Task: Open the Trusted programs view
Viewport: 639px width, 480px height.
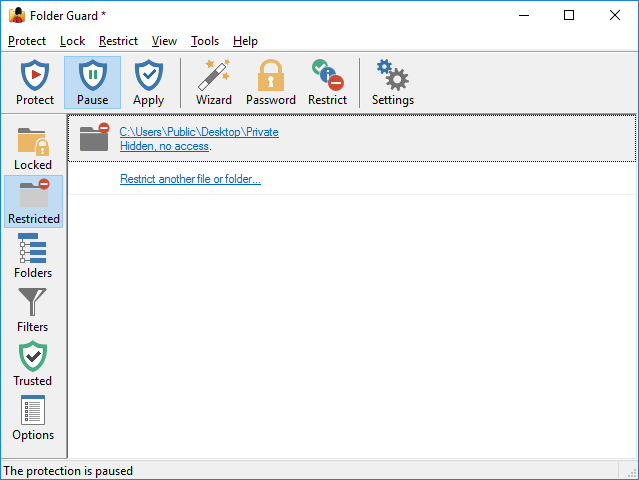Action: point(33,363)
